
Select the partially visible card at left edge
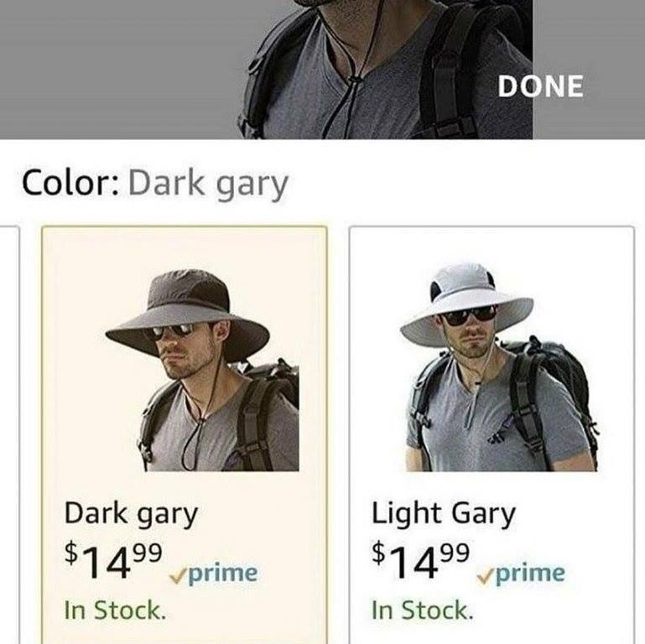pos(9,434)
